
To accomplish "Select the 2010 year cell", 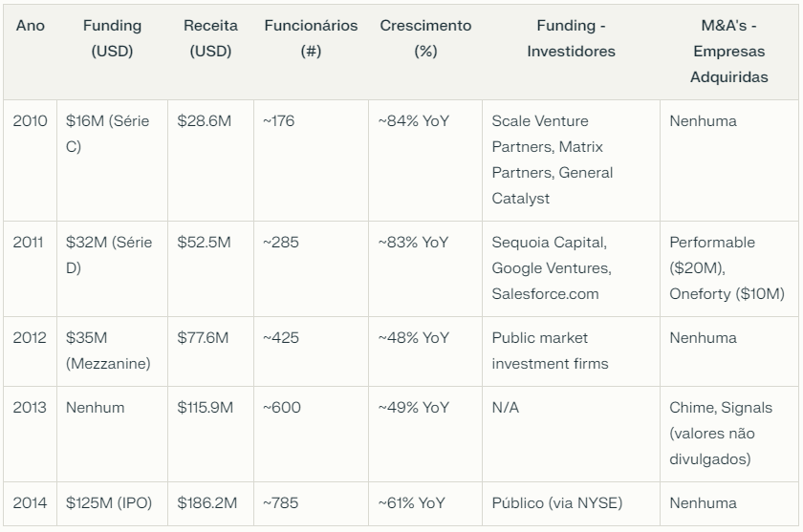I will click(30, 121).
